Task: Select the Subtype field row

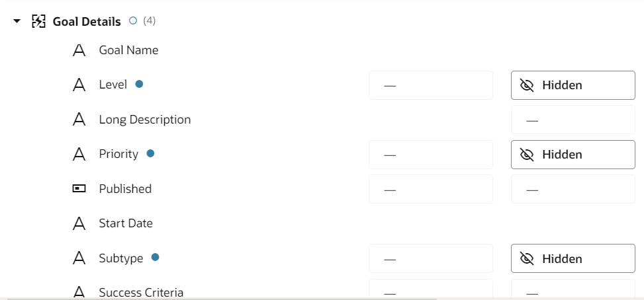Action: (322, 258)
